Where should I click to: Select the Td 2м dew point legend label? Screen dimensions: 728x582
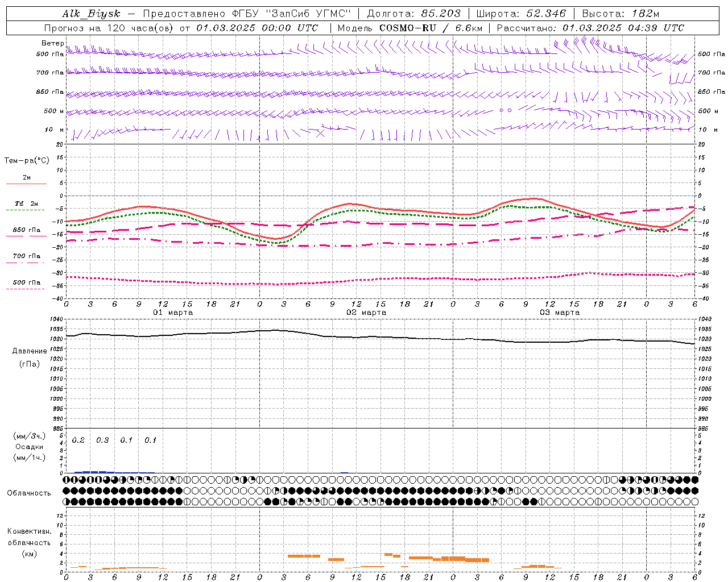26,203
